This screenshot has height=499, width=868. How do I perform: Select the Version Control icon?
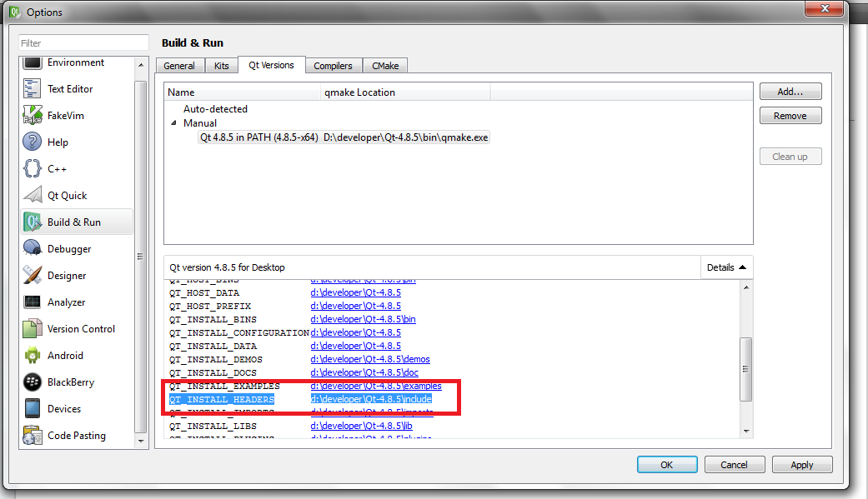33,328
